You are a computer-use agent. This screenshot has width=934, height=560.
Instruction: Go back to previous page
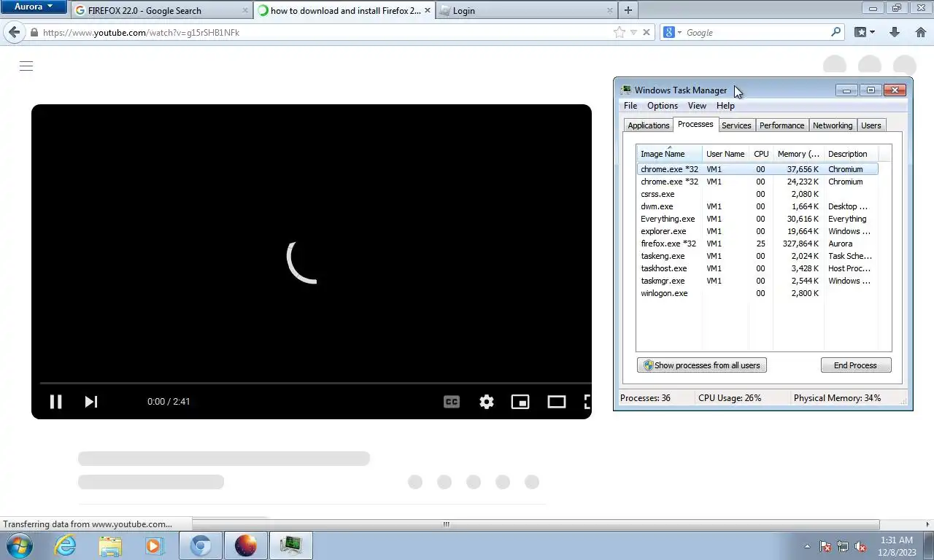[14, 32]
